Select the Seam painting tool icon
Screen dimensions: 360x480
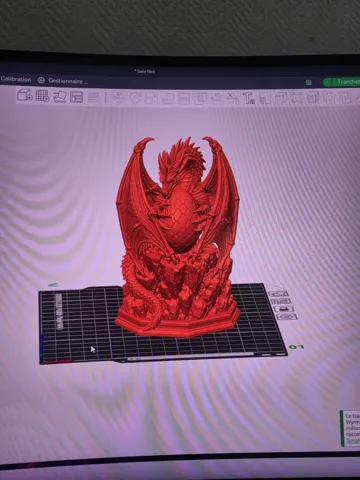[233, 99]
